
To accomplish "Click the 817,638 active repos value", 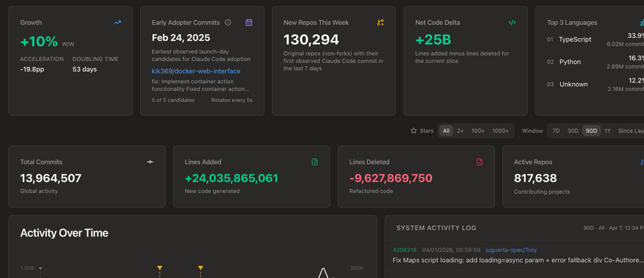I will point(535,178).
